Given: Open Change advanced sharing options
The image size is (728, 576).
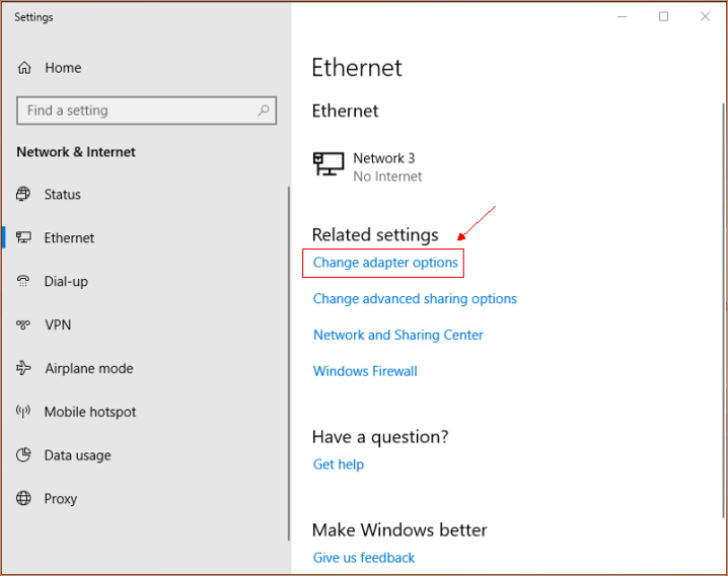Looking at the screenshot, I should tap(415, 299).
